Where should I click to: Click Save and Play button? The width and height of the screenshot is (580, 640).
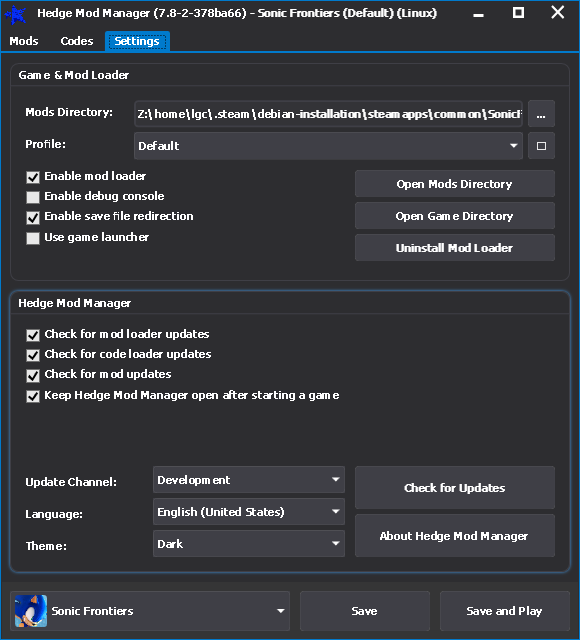coord(504,611)
